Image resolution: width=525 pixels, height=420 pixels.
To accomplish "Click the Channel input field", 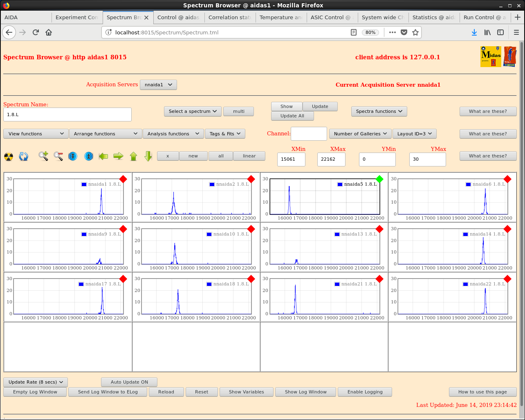I will click(x=309, y=134).
